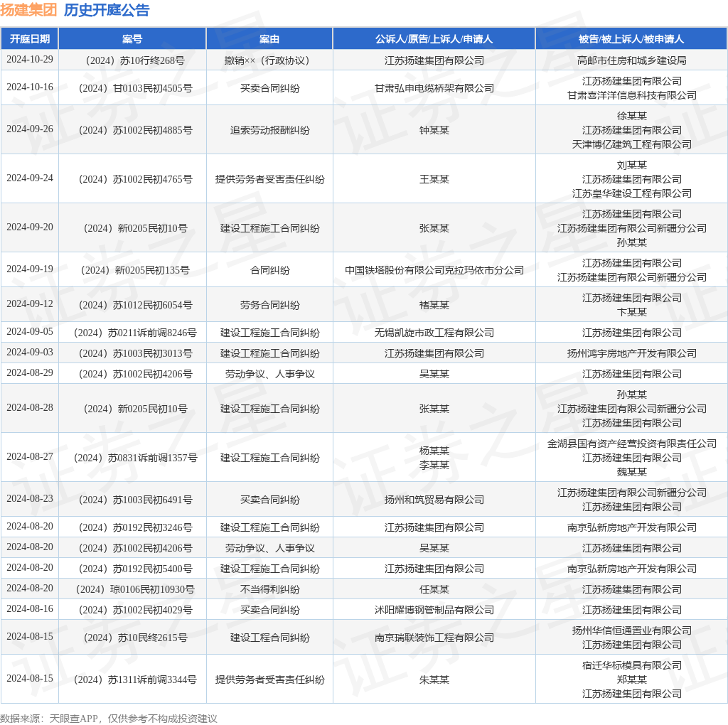This screenshot has height=725, width=728.
Task: Click plaintiff 褚某某
Action: pos(434,305)
